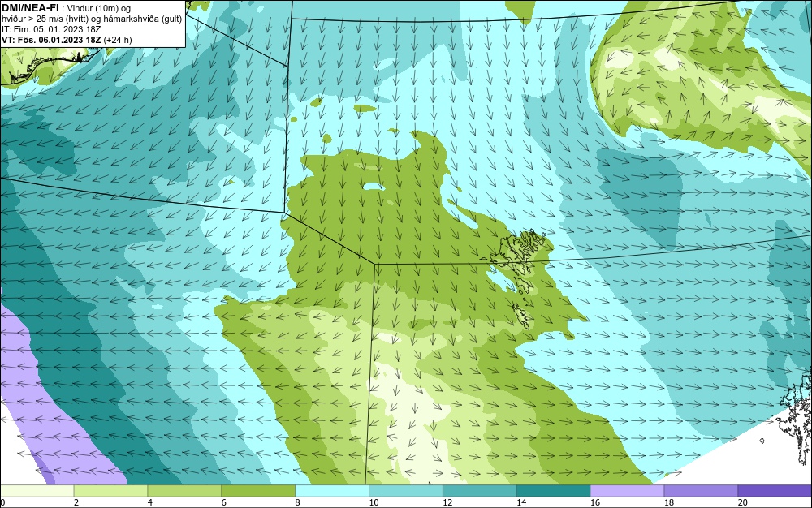812x508 pixels.
Task: Click the 4–6 m/s green legend swatch
Action: point(184,490)
